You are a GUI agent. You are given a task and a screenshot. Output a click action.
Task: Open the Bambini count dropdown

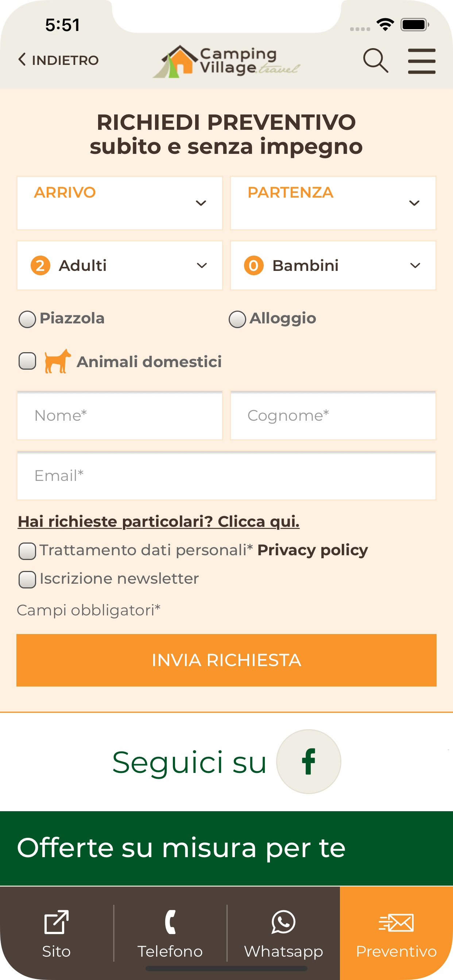(333, 265)
